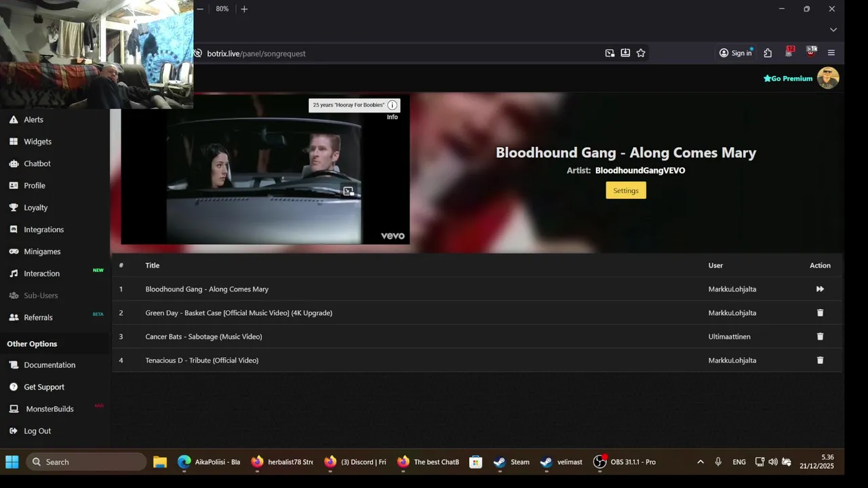Click the picture-in-picture icon on video
Viewport: 868px width, 488px height.
[348, 191]
